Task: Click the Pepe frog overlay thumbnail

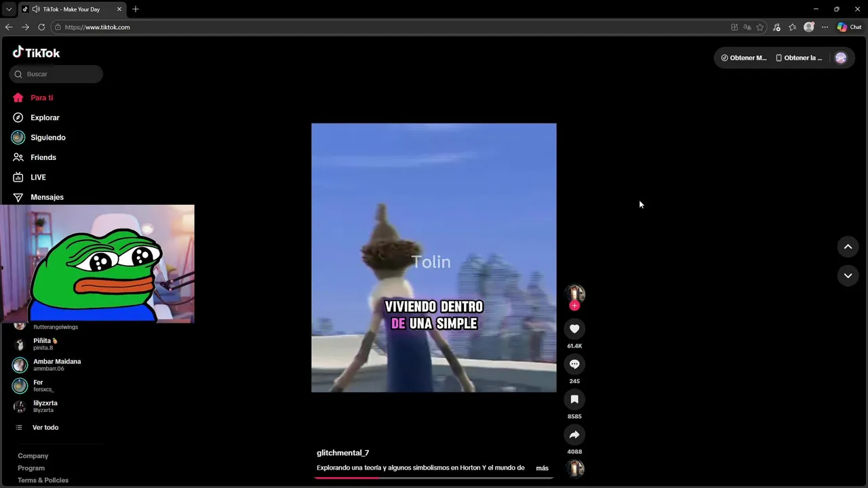Action: pos(97,264)
